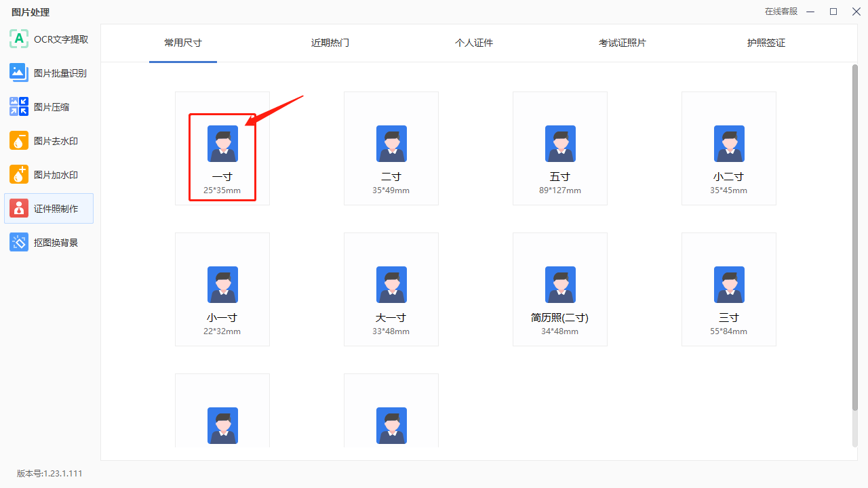Image resolution: width=868 pixels, height=488 pixels.
Task: Click the vertical scrollbar in size list
Action: tap(854, 237)
